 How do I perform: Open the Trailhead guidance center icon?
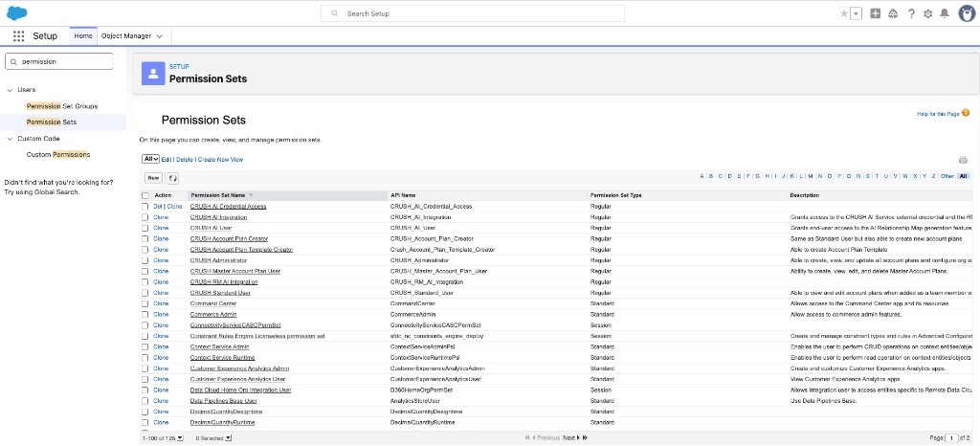893,13
